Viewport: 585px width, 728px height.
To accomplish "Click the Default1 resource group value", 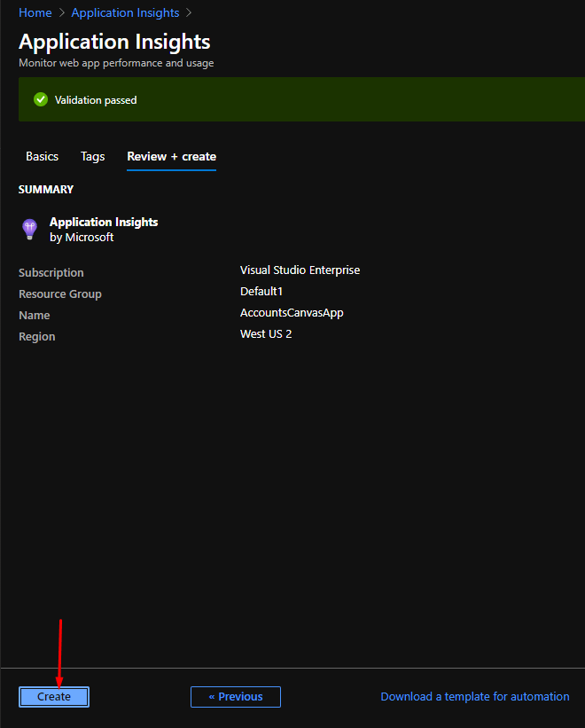I will (x=261, y=292).
